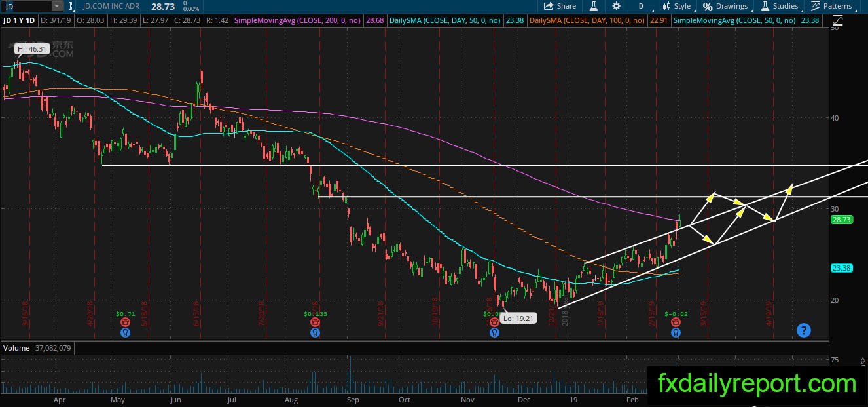
Task: Click the Volume subgraph label
Action: (16, 348)
